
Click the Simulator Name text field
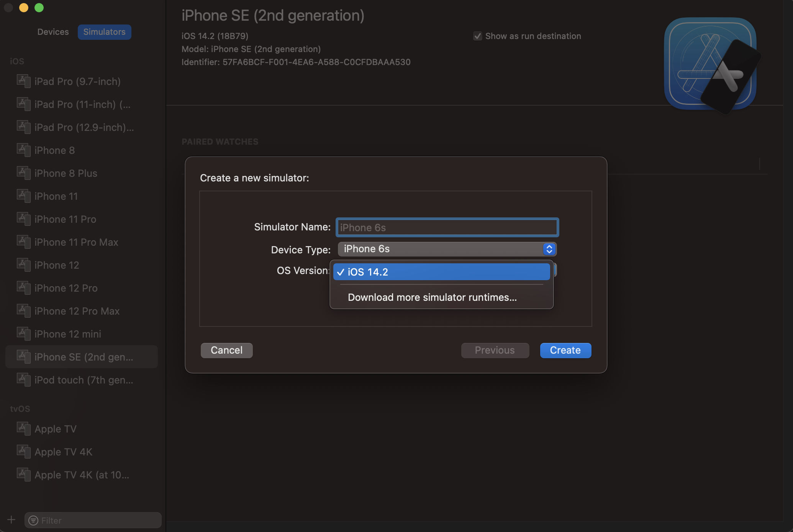tap(447, 227)
